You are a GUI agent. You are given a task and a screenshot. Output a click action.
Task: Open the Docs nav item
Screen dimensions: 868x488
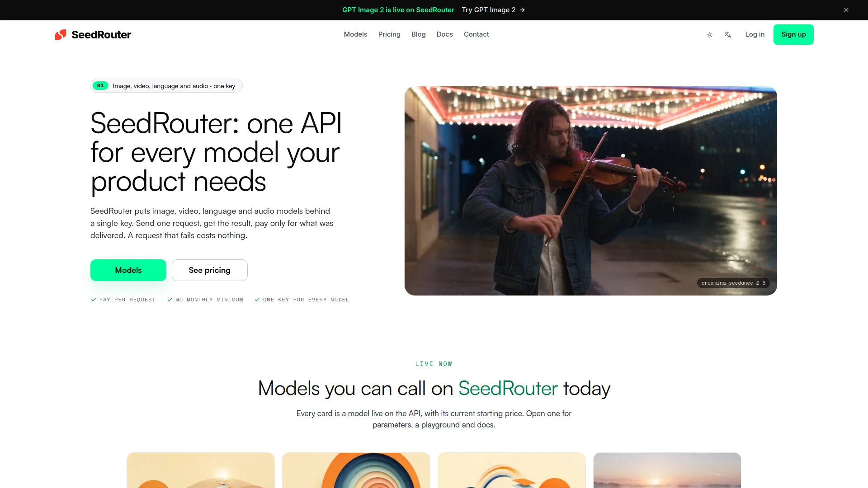point(445,34)
